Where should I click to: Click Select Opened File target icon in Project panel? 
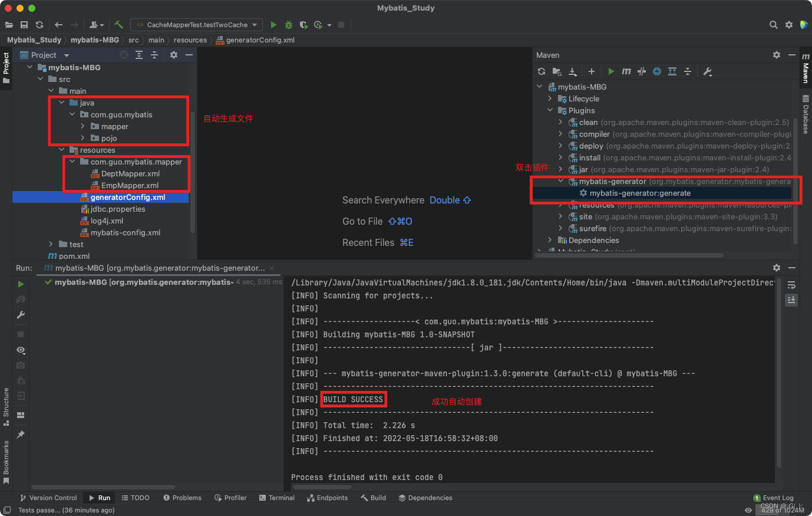[x=124, y=55]
